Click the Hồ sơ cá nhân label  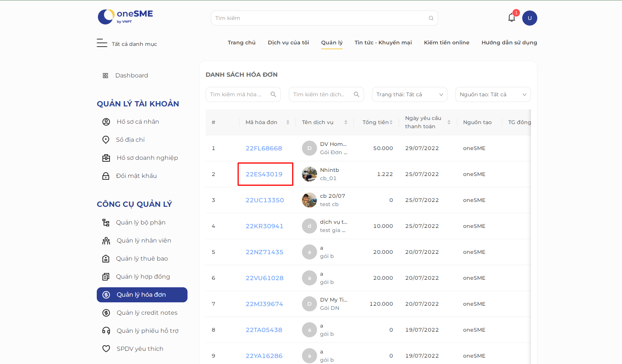[138, 122]
